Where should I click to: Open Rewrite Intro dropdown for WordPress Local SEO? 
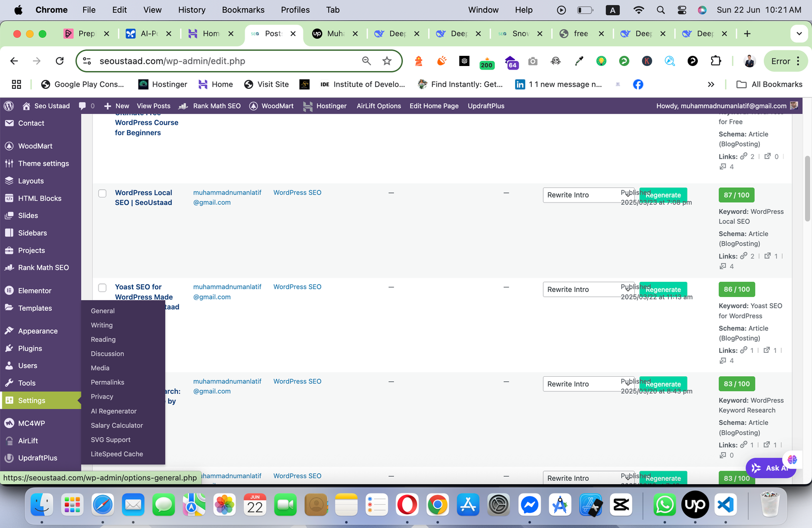[588, 195]
